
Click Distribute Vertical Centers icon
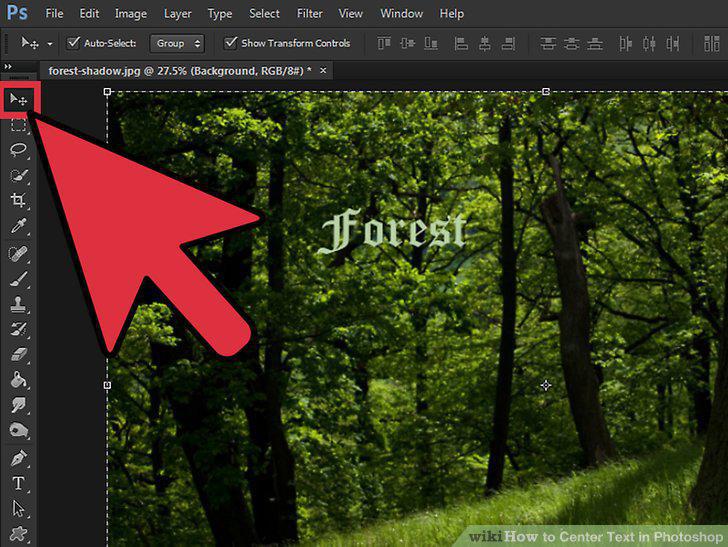(x=572, y=43)
